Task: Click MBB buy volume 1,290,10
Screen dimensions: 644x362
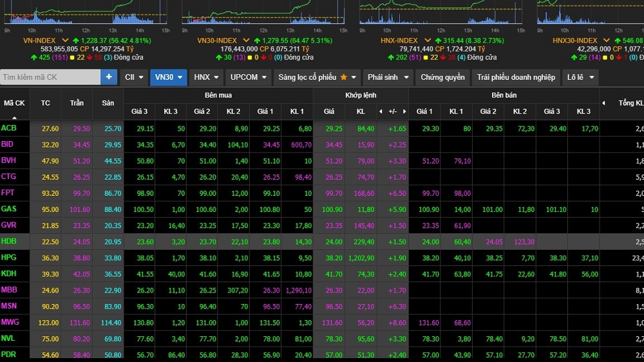Action: coord(299,291)
